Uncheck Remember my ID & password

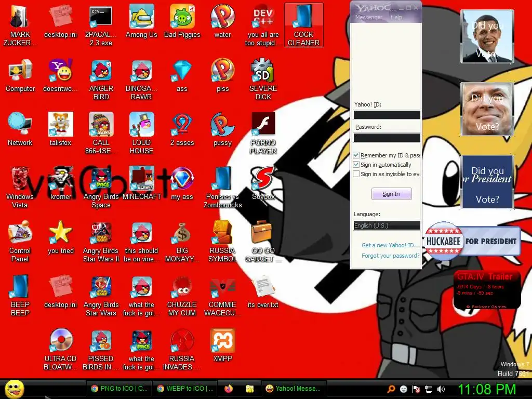coord(356,155)
